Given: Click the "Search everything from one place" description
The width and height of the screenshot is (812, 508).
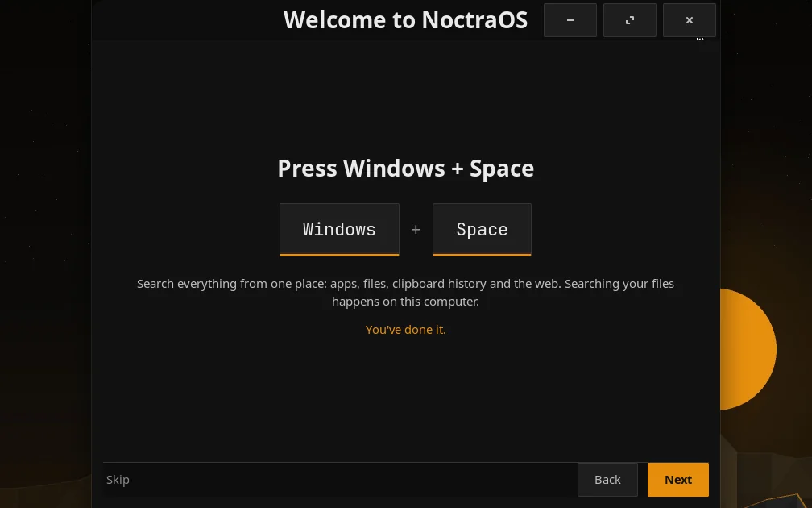Looking at the screenshot, I should [x=405, y=293].
